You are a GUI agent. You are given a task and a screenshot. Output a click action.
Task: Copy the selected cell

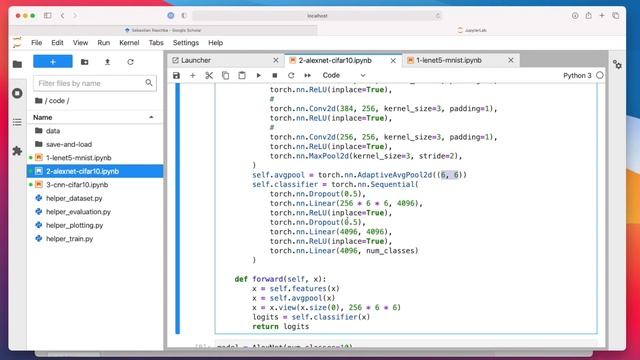pos(225,76)
